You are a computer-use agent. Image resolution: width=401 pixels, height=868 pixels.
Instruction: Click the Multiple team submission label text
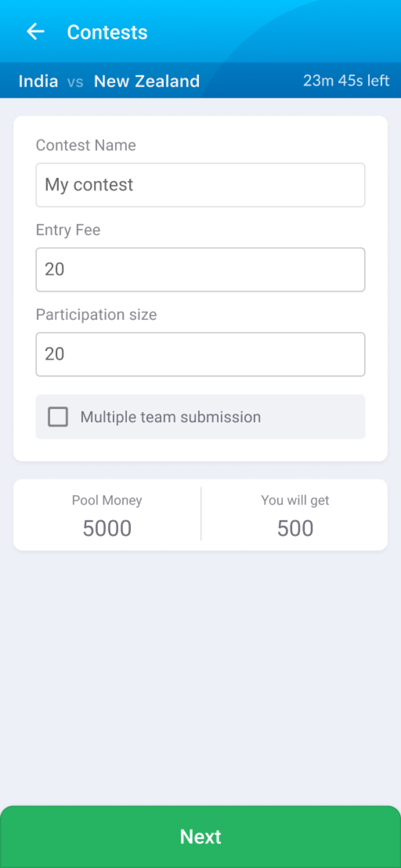171,417
